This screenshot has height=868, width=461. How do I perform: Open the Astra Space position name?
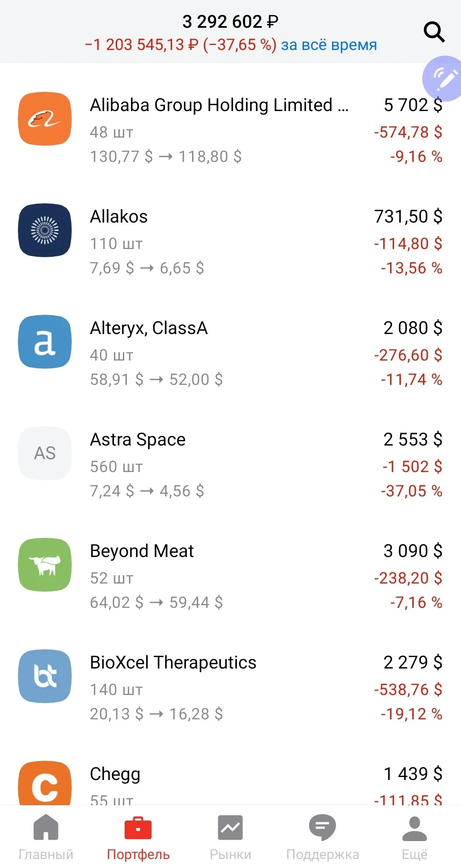pyautogui.click(x=138, y=440)
